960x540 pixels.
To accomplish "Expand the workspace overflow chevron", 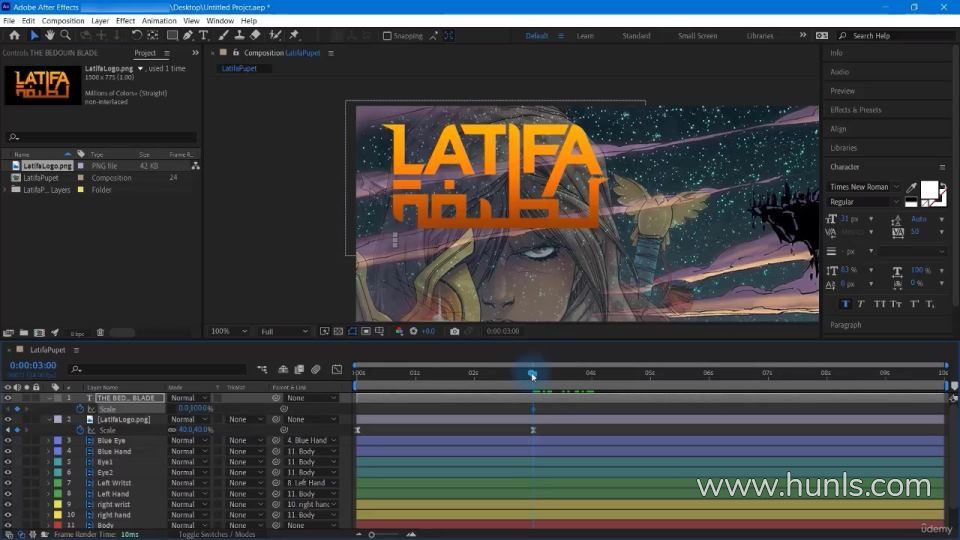I will [x=803, y=36].
